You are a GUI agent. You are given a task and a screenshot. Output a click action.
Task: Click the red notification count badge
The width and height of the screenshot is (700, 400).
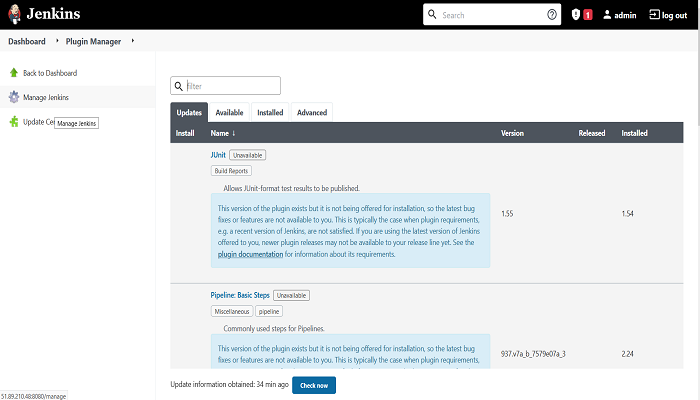(x=588, y=15)
